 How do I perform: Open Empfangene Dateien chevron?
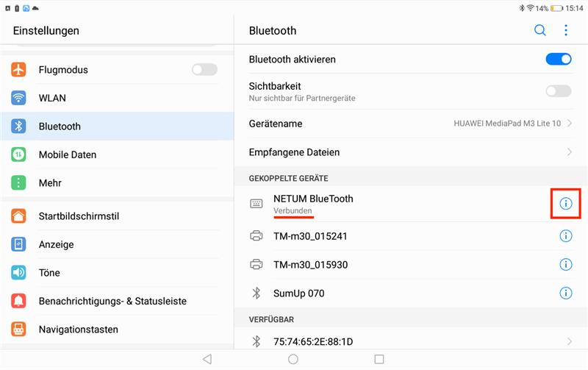[x=569, y=152]
